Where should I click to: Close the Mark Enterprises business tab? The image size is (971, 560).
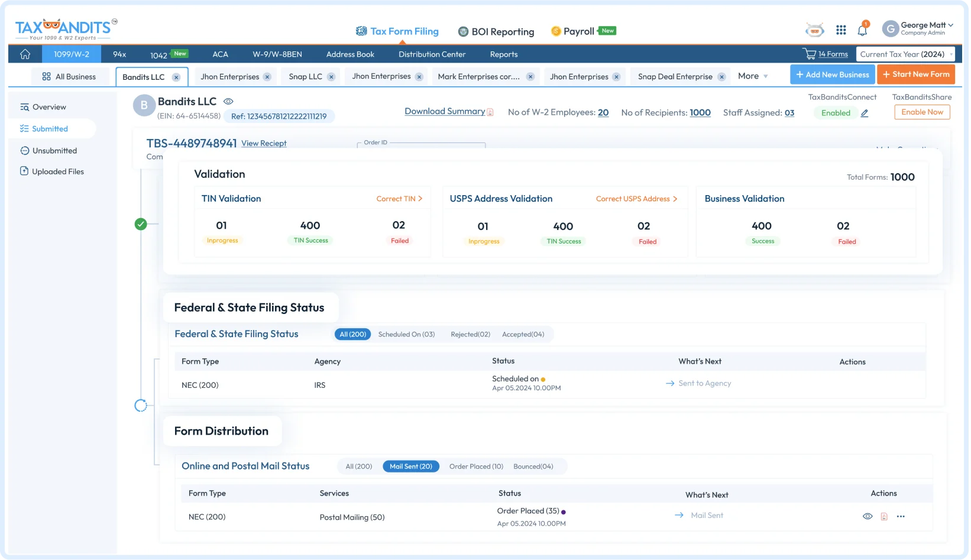pyautogui.click(x=531, y=77)
